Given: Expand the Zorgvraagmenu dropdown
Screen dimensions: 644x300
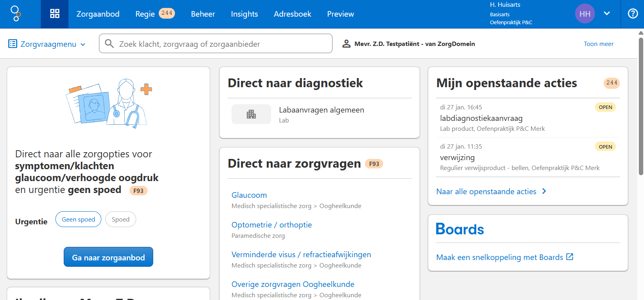Looking at the screenshot, I should [x=83, y=44].
